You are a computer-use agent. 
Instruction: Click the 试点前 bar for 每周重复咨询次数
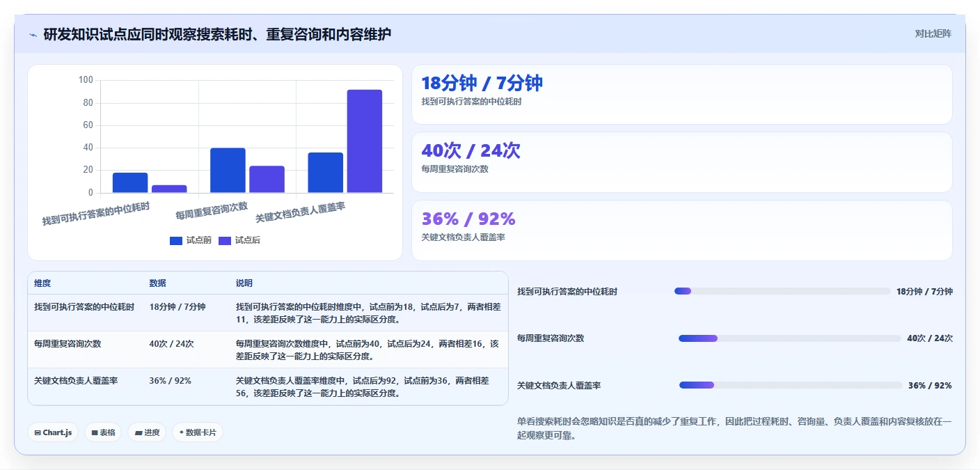[x=228, y=171]
